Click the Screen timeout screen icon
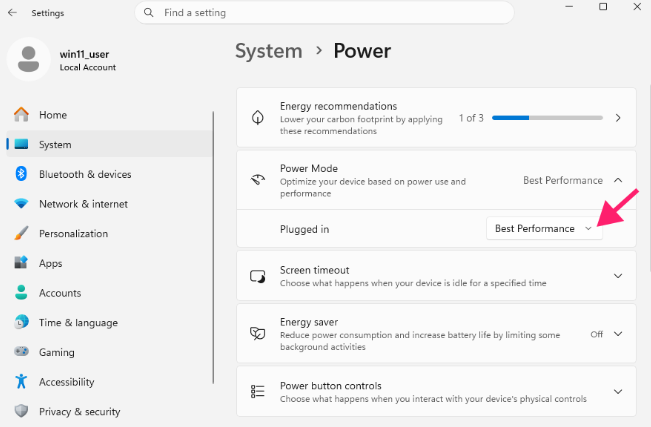The width and height of the screenshot is (651, 427). (x=258, y=276)
